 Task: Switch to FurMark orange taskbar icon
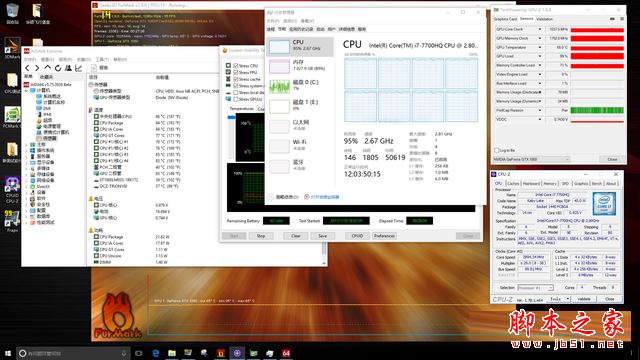click(221, 353)
